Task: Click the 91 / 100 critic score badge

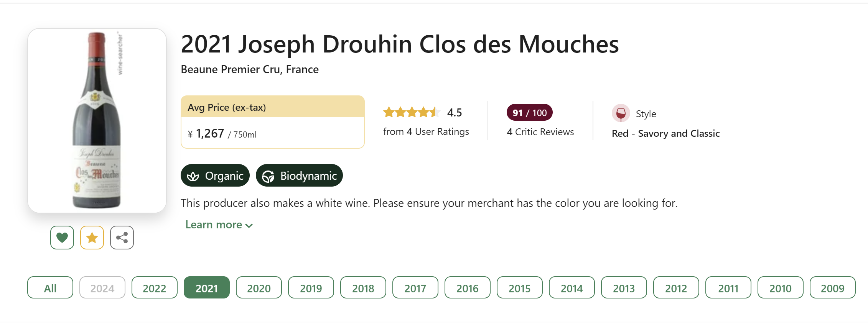Action: [530, 113]
